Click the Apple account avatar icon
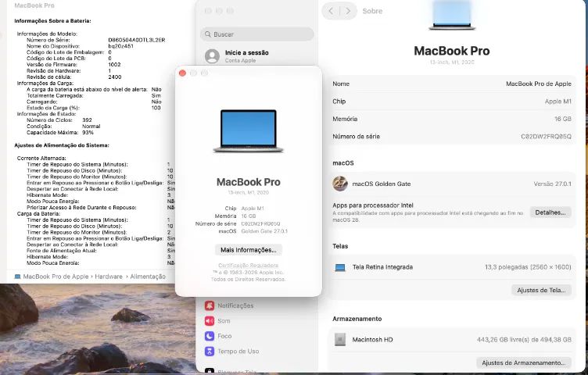The width and height of the screenshot is (588, 375). tap(212, 56)
